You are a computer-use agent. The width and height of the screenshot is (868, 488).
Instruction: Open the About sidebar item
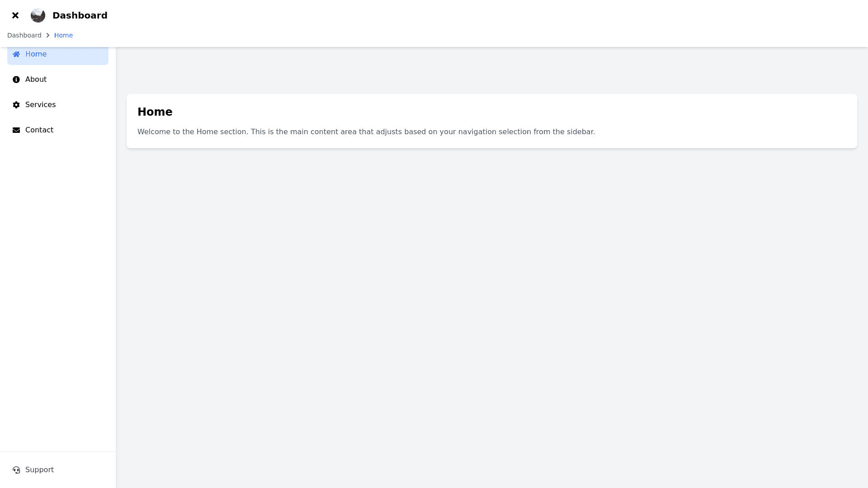click(58, 80)
